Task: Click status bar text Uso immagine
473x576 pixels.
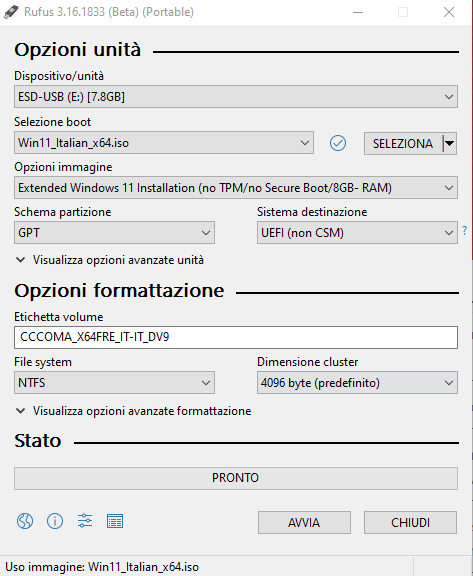Action: coord(102,567)
